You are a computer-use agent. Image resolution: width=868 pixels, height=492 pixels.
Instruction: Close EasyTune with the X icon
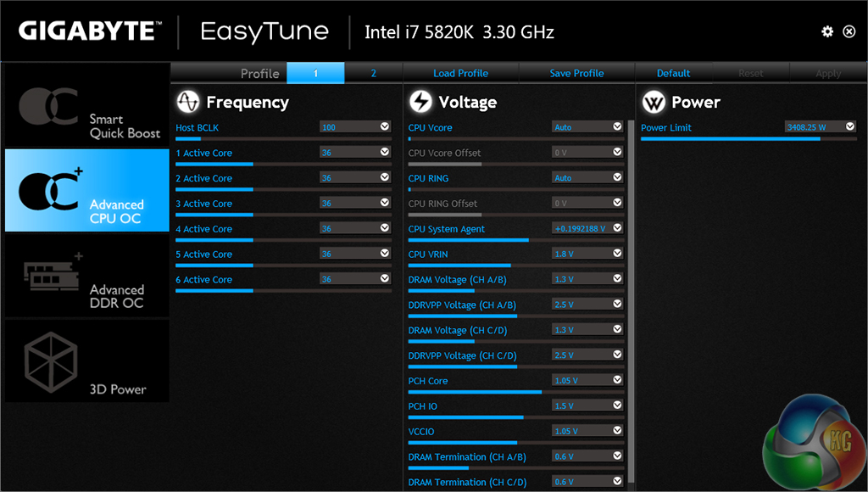pyautogui.click(x=849, y=31)
